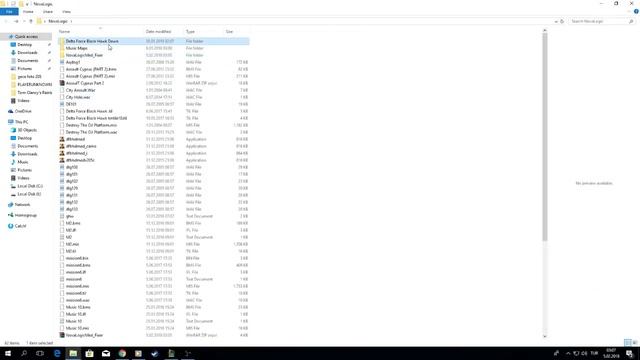Viewport: 640px width, 360px height.
Task: Open Tom Clancy's Rainbow folder in Quick access
Action: click(x=32, y=93)
